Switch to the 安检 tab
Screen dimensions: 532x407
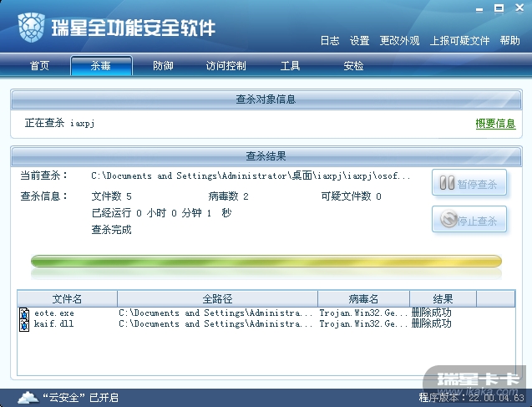tap(353, 65)
